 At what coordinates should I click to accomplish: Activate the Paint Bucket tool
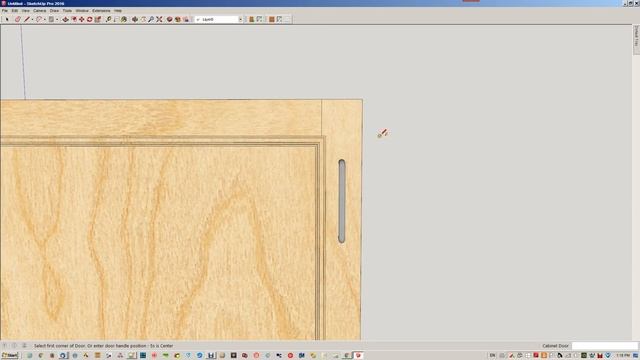[124, 19]
